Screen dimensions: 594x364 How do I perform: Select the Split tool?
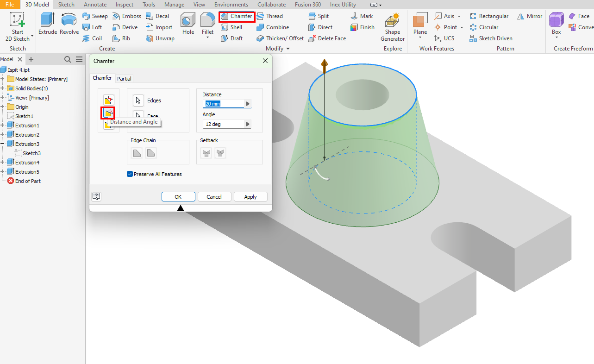[319, 16]
